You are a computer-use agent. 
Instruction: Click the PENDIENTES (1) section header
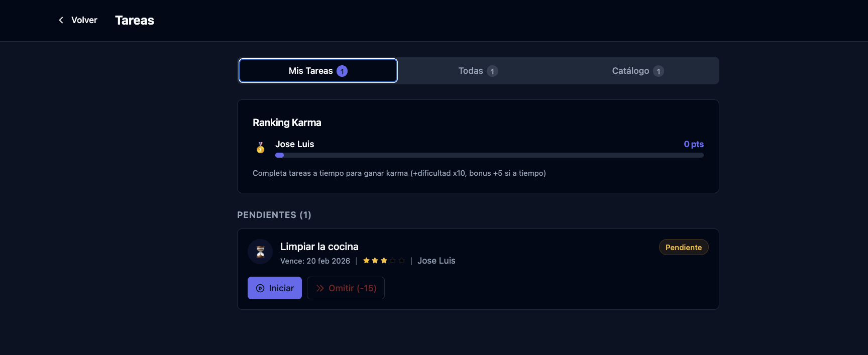click(x=274, y=215)
